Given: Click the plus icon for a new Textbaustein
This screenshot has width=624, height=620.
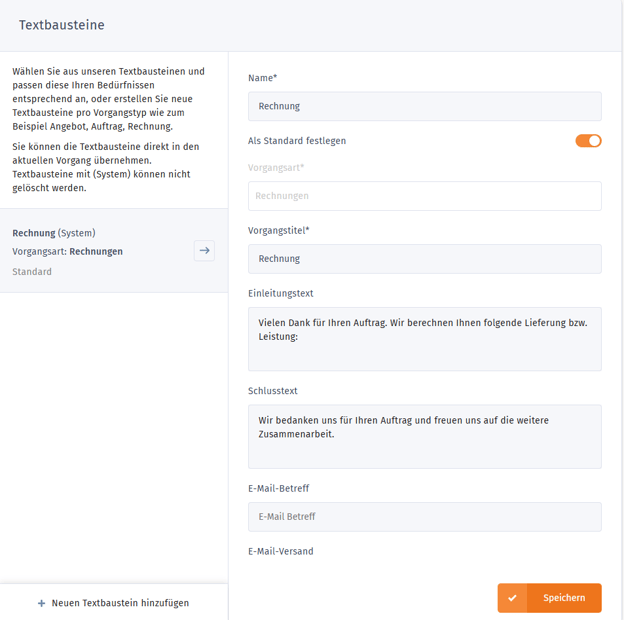Looking at the screenshot, I should pyautogui.click(x=41, y=603).
